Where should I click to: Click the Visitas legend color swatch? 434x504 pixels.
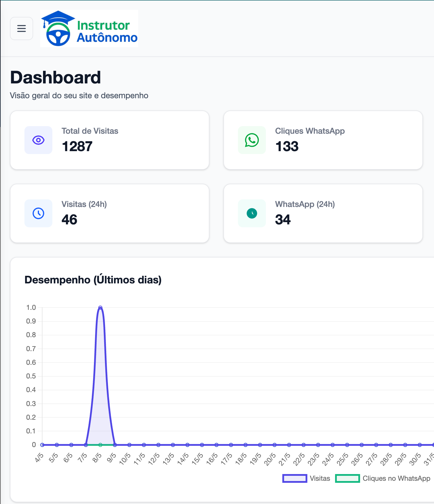click(295, 478)
